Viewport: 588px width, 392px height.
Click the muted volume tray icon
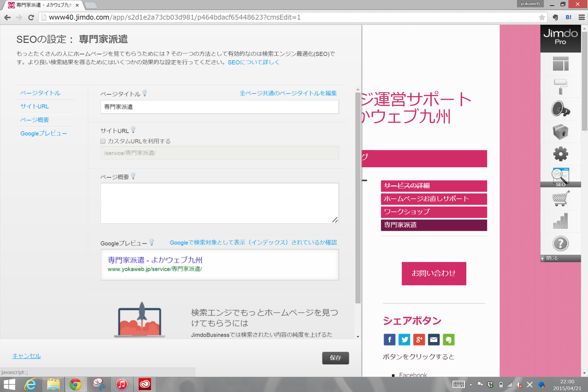pos(519,385)
